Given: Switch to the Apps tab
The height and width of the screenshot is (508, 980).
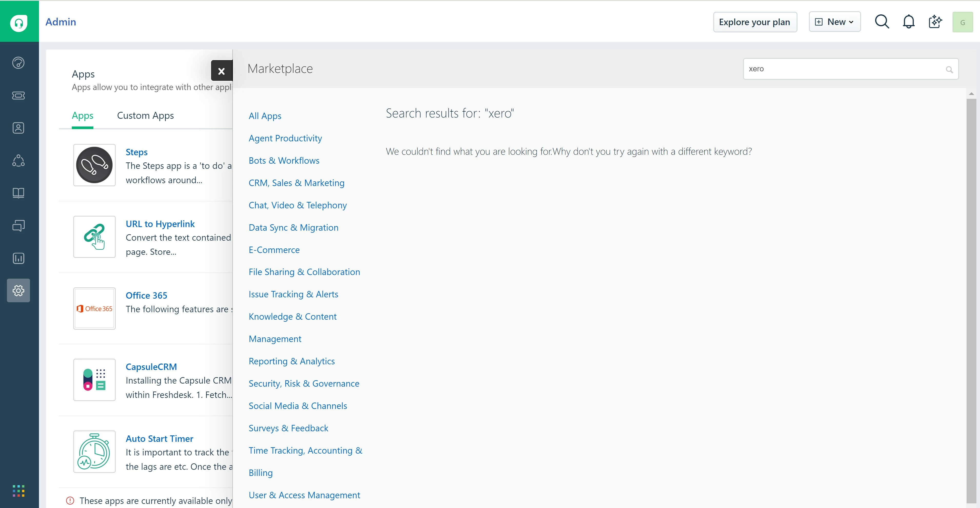Looking at the screenshot, I should (83, 116).
